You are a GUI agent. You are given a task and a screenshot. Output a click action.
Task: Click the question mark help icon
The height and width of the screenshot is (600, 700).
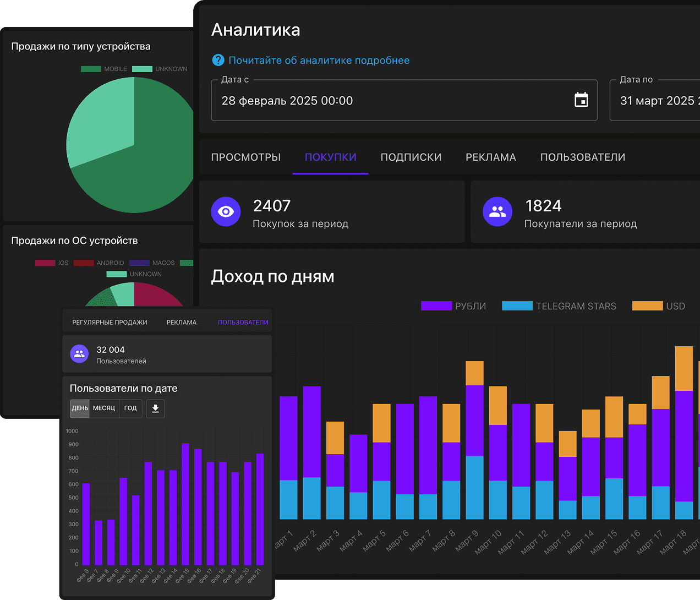(218, 60)
